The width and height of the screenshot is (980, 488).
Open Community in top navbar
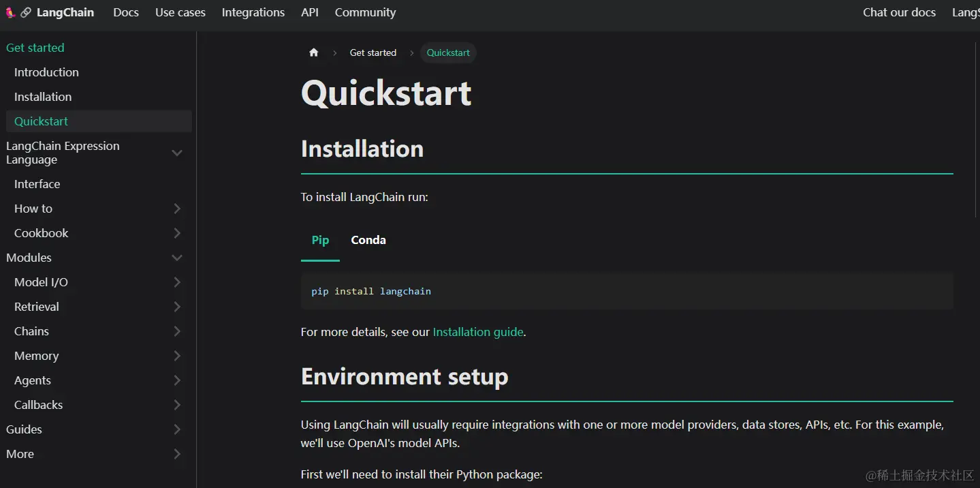365,12
